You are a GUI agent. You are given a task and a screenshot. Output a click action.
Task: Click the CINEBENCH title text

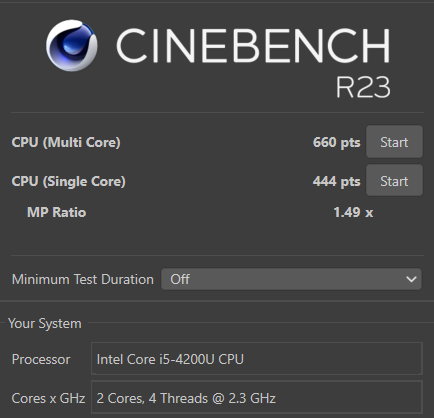253,46
